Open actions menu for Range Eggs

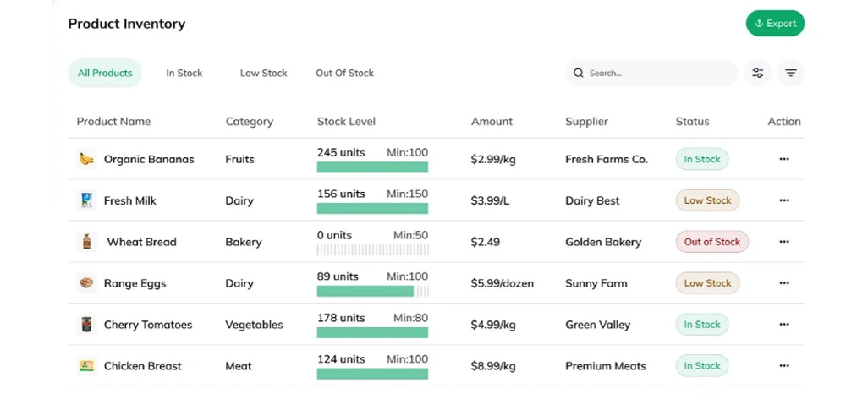[784, 282]
